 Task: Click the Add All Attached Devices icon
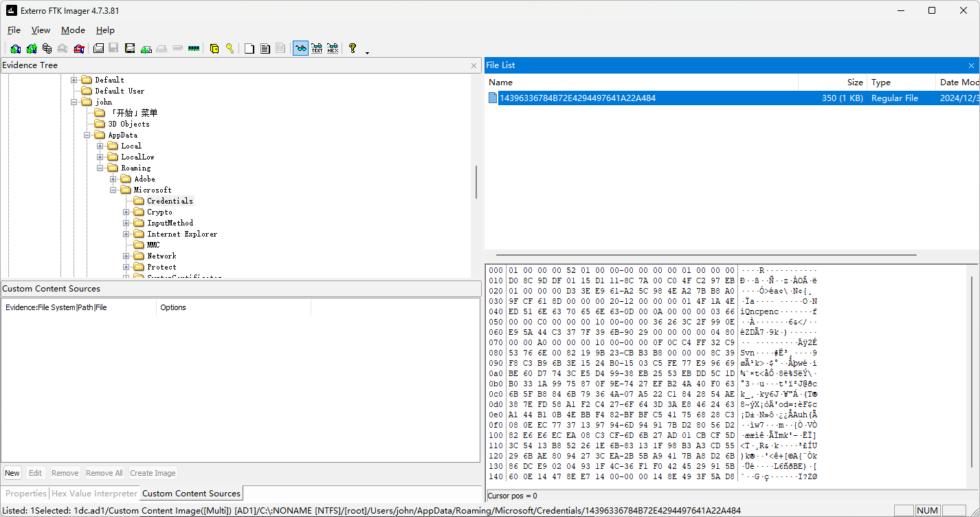(31, 48)
